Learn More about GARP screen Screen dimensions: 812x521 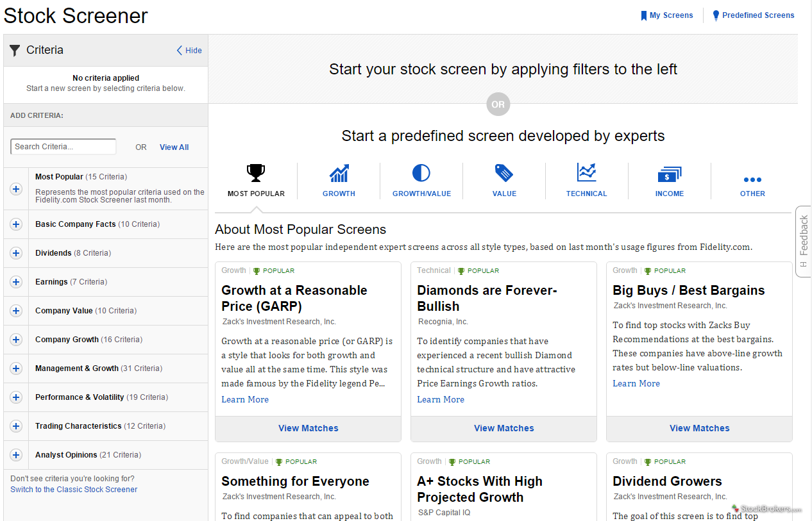tap(245, 399)
